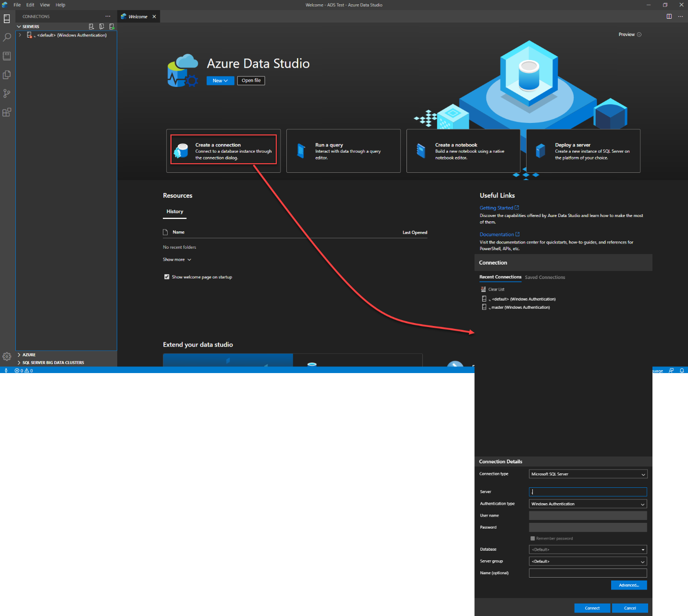This screenshot has height=616, width=688.
Task: Open the Notebooks view icon
Action: [x=7, y=56]
